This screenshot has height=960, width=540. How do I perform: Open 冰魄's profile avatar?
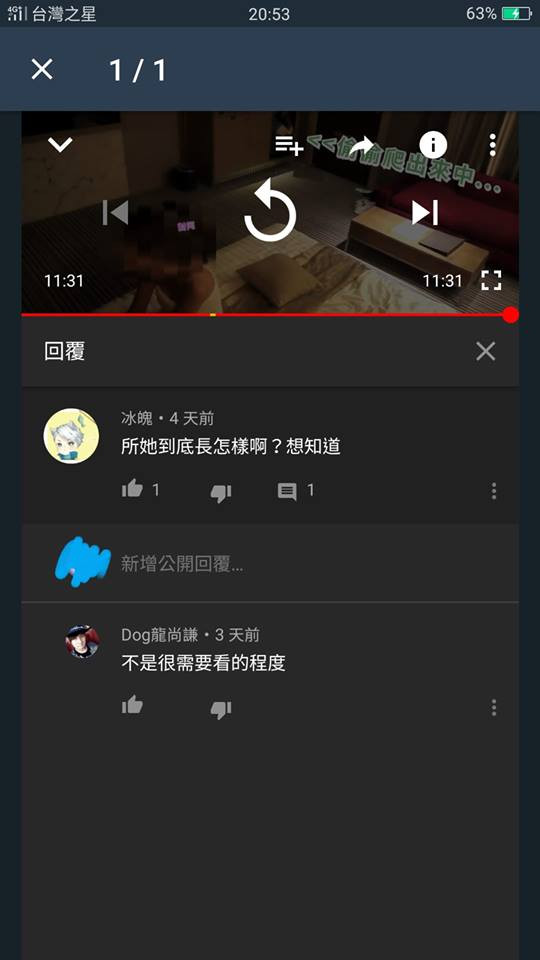[71, 436]
